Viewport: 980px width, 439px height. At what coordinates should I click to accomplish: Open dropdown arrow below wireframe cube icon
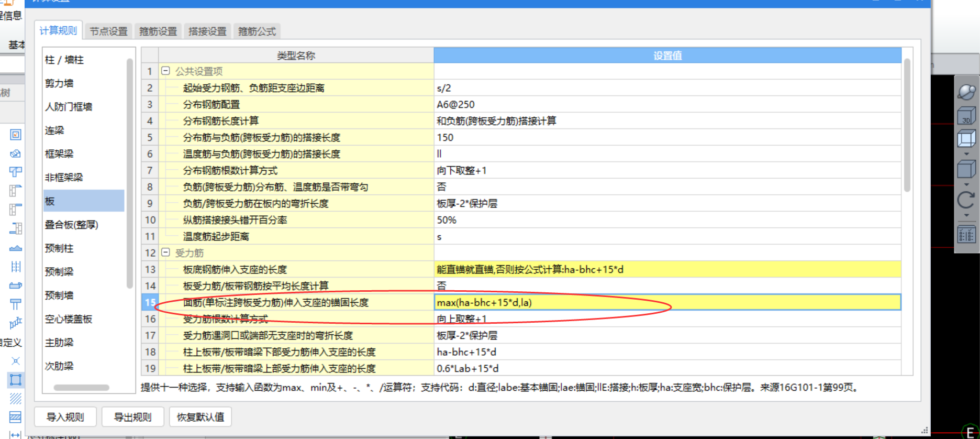[966, 154]
